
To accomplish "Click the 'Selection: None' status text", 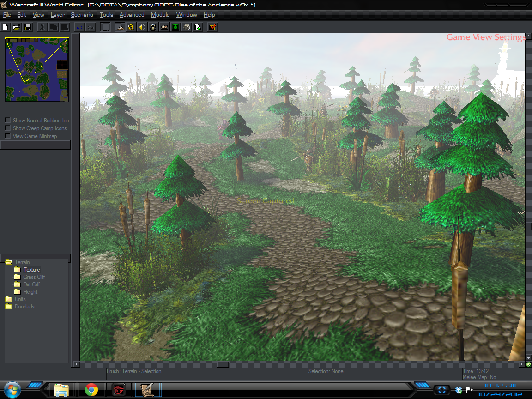I will pos(326,371).
